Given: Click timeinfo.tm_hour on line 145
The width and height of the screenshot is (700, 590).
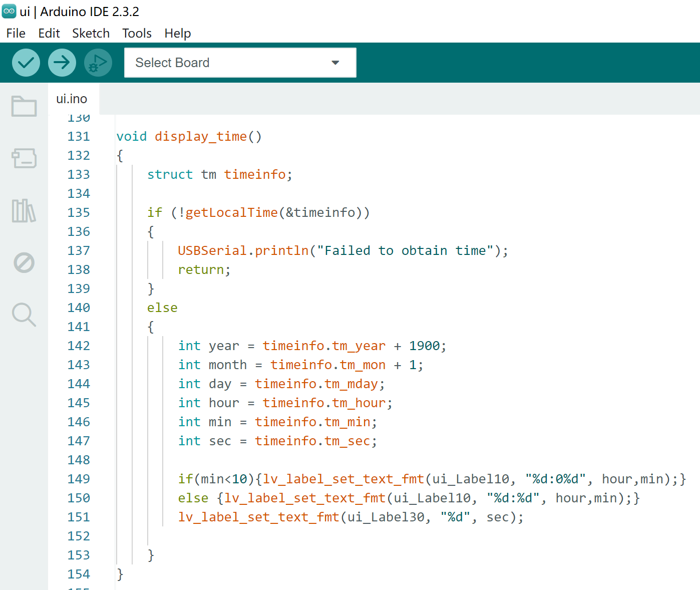Looking at the screenshot, I should (324, 403).
